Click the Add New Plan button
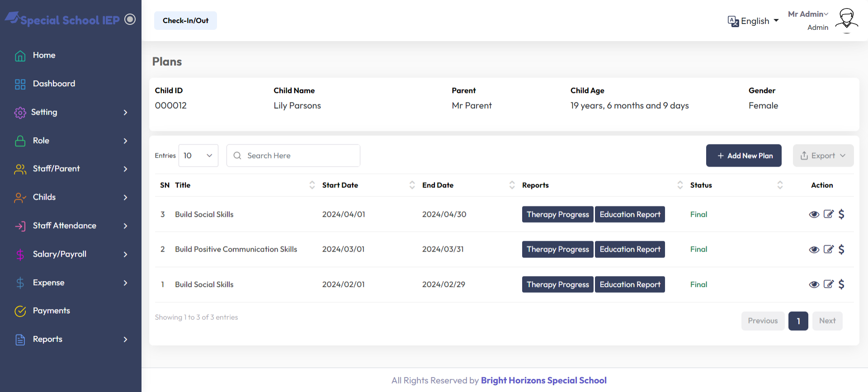 743,155
